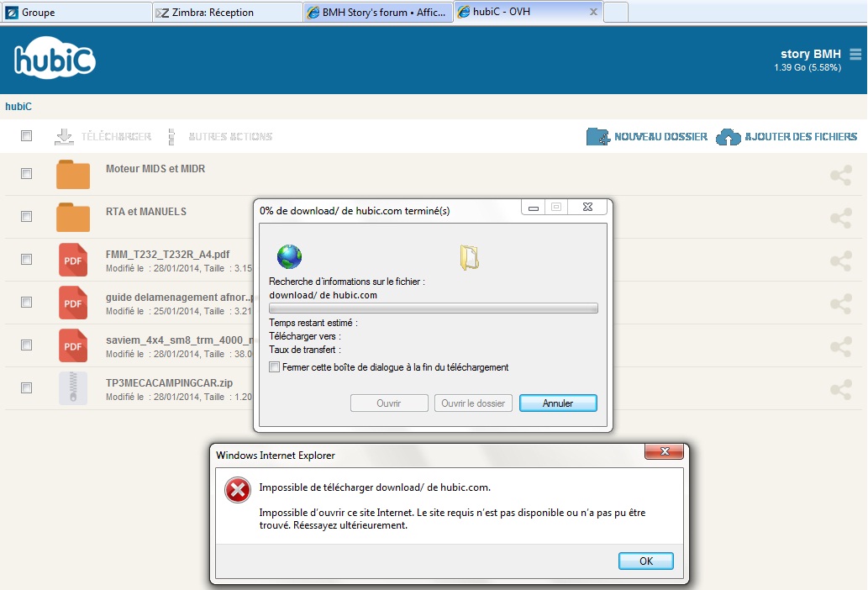Click Annuler in the download dialog

pyautogui.click(x=558, y=403)
